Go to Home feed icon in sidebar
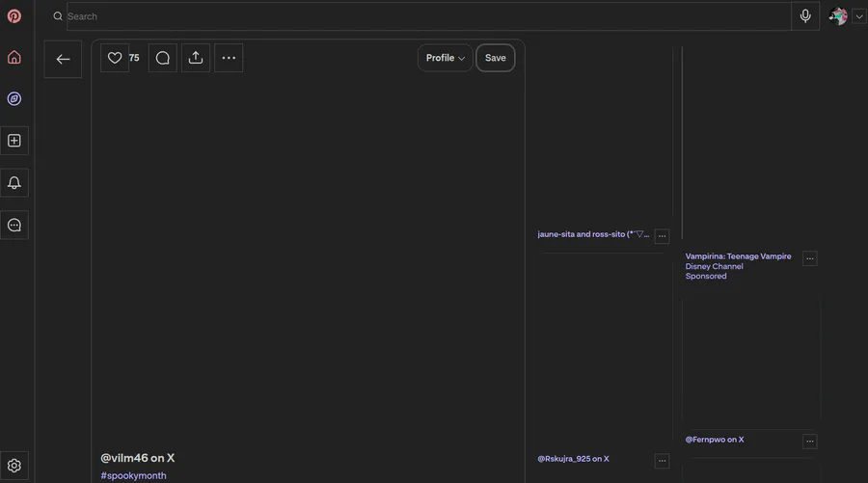 click(14, 58)
